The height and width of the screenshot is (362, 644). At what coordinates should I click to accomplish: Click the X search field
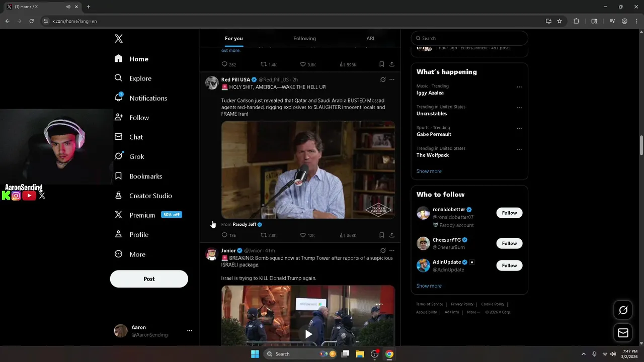[x=469, y=38]
